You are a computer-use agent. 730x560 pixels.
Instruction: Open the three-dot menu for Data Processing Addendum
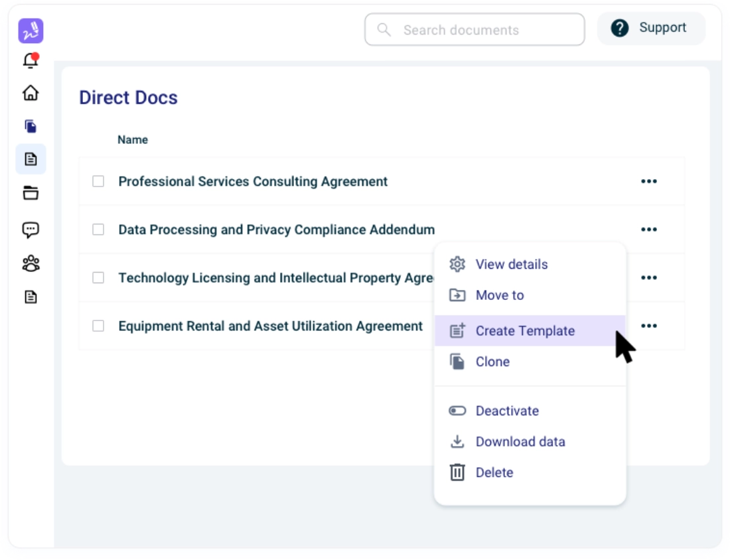click(x=648, y=230)
